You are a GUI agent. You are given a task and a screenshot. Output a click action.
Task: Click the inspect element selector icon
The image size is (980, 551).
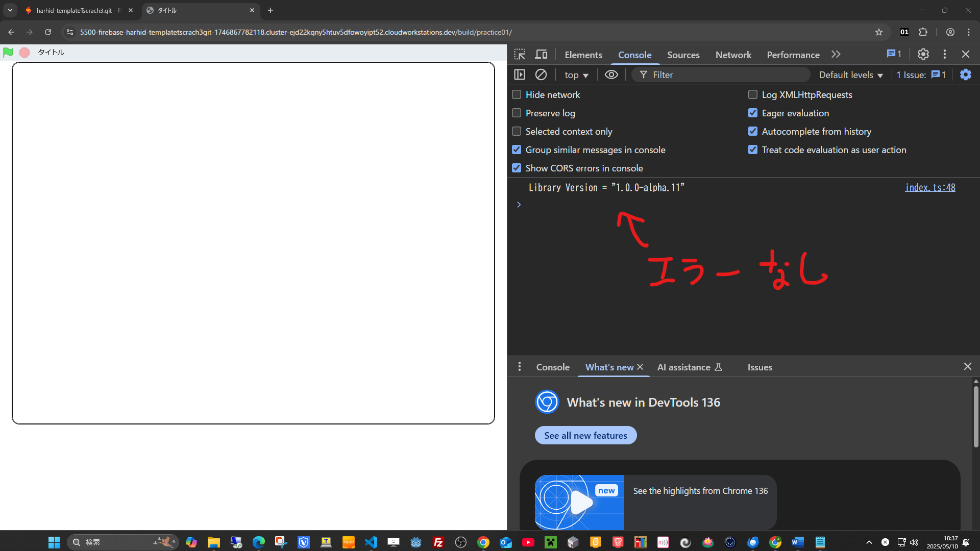pos(520,55)
